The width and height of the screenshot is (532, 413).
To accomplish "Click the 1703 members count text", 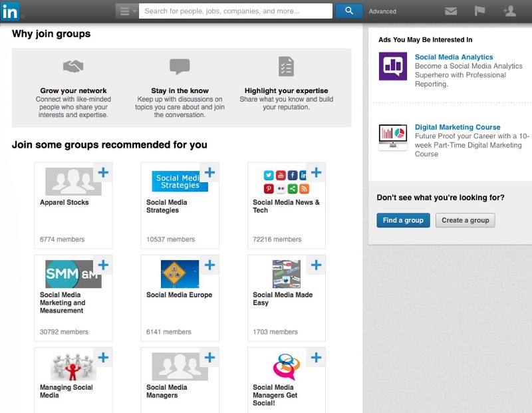I will click(x=275, y=332).
